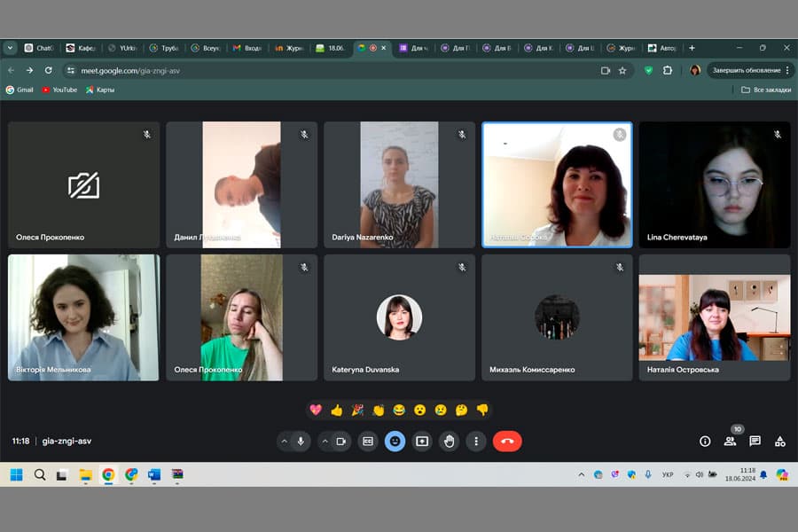798x532 pixels.
Task: Open the green shield extension
Action: click(648, 70)
